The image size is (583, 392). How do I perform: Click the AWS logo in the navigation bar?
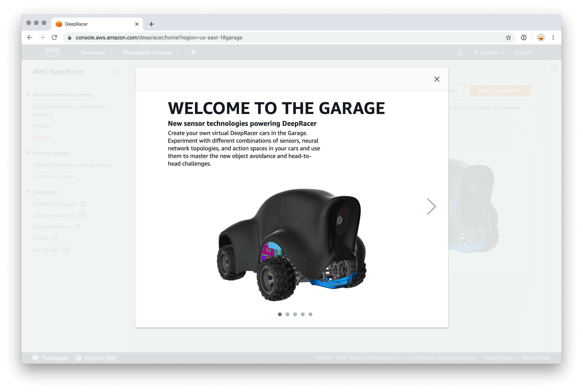52,52
